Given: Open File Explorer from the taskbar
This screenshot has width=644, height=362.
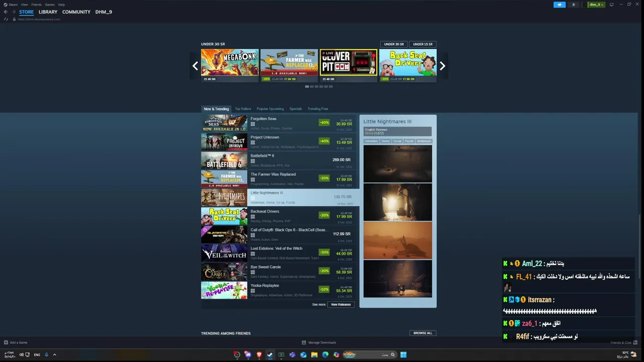Looking at the screenshot, I should point(314,354).
